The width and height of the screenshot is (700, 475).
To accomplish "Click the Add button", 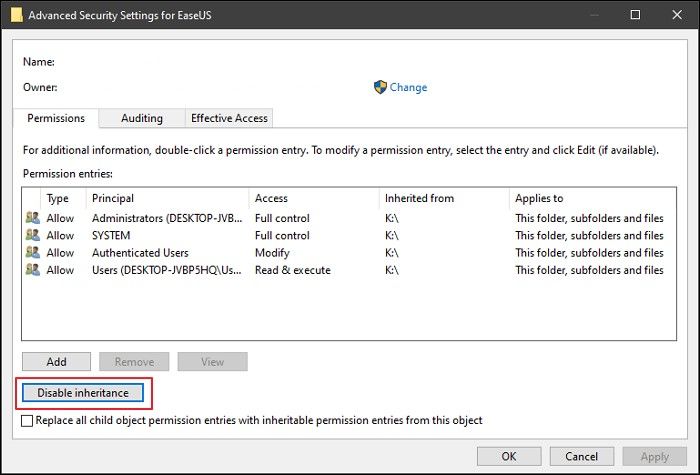I will 56,362.
